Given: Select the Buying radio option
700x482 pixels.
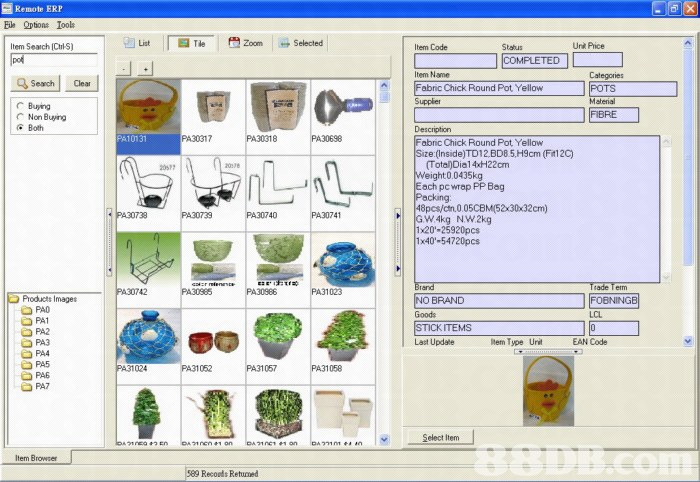Looking at the screenshot, I should click(x=19, y=106).
